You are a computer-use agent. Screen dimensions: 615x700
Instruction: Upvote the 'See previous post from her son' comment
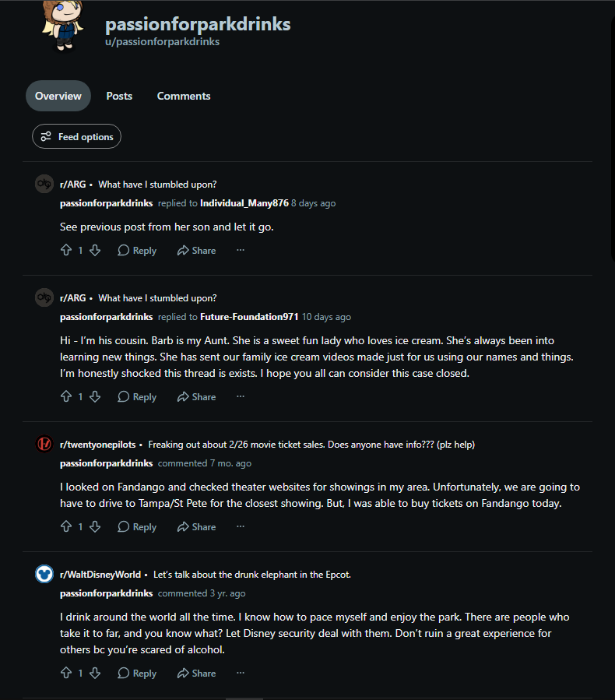click(x=66, y=250)
